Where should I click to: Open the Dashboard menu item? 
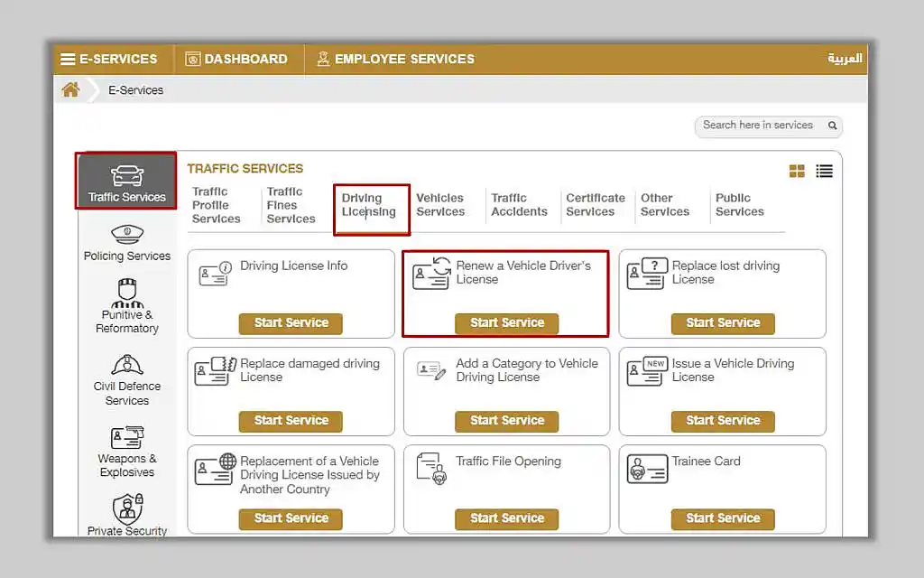(x=236, y=59)
